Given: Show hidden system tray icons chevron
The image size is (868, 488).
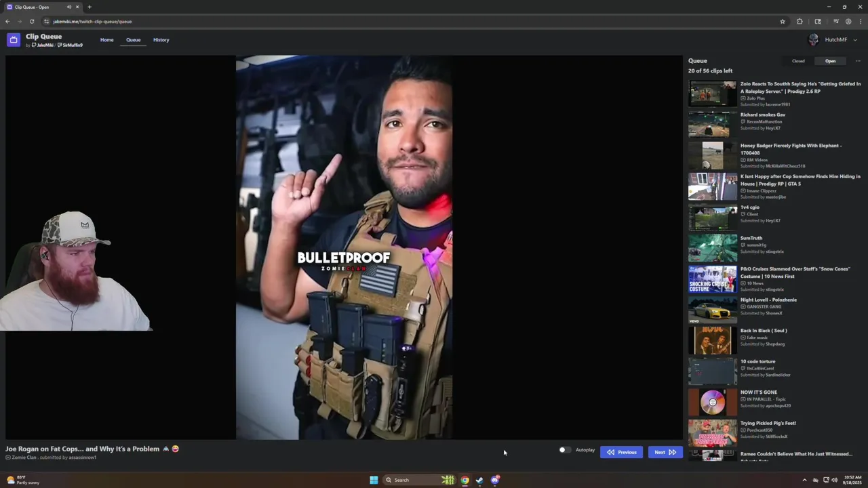Looking at the screenshot, I should coord(804,480).
